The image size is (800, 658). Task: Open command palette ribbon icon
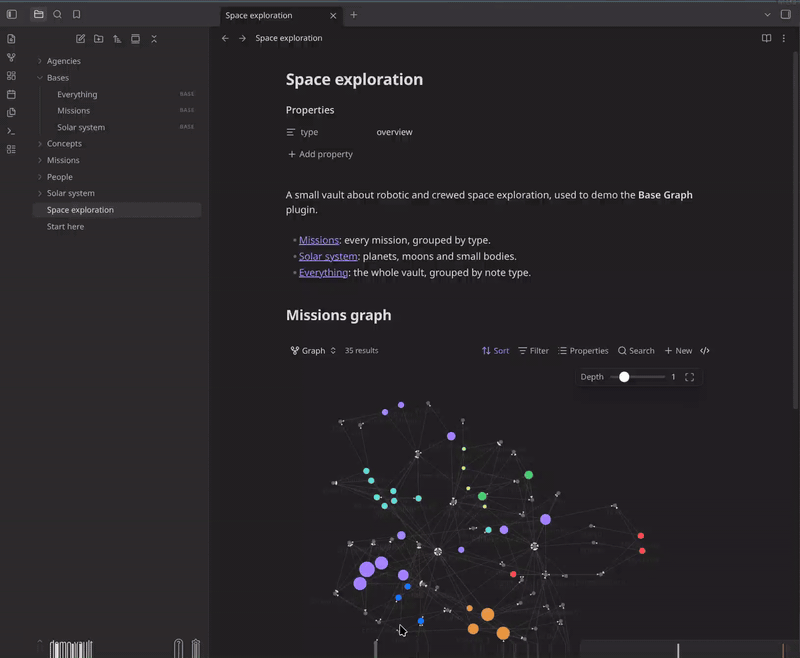[x=11, y=131]
